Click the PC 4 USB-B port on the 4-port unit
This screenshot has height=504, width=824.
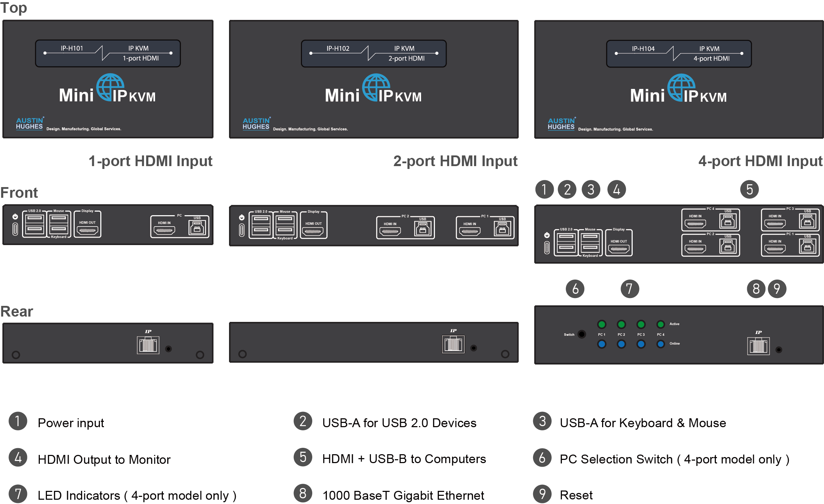tap(728, 221)
